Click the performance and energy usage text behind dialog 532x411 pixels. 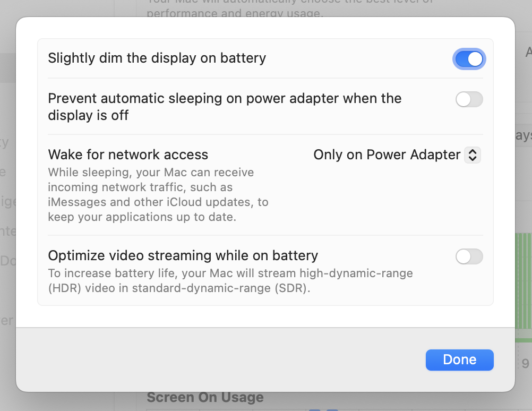coord(234,13)
